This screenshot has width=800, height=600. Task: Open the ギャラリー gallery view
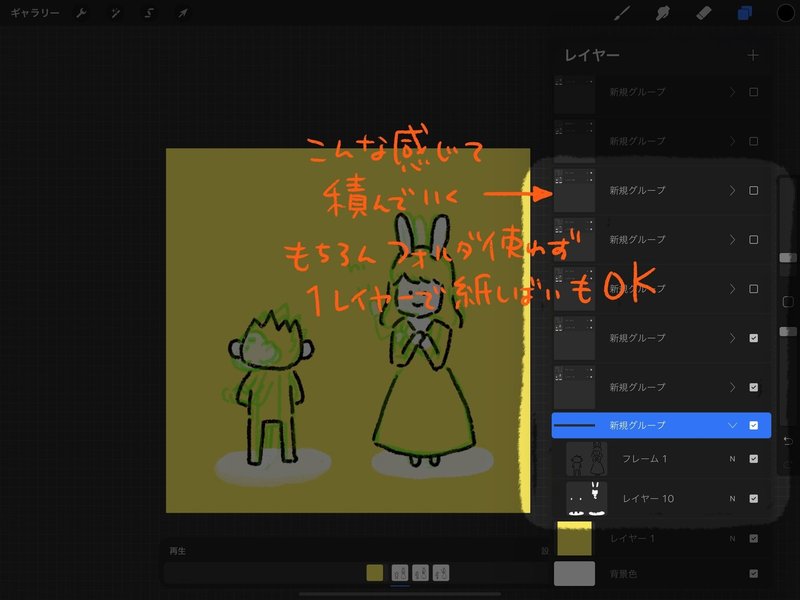coord(35,13)
